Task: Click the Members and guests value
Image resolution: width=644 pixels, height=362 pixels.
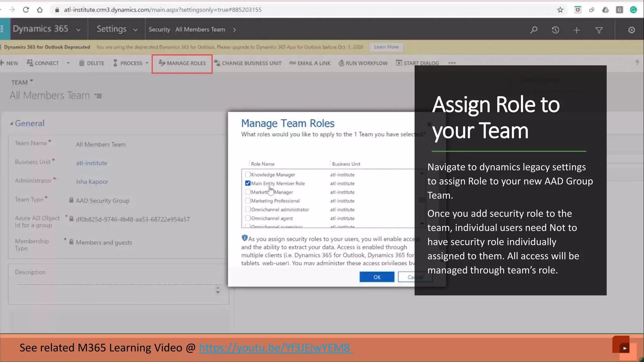Action: pyautogui.click(x=104, y=243)
